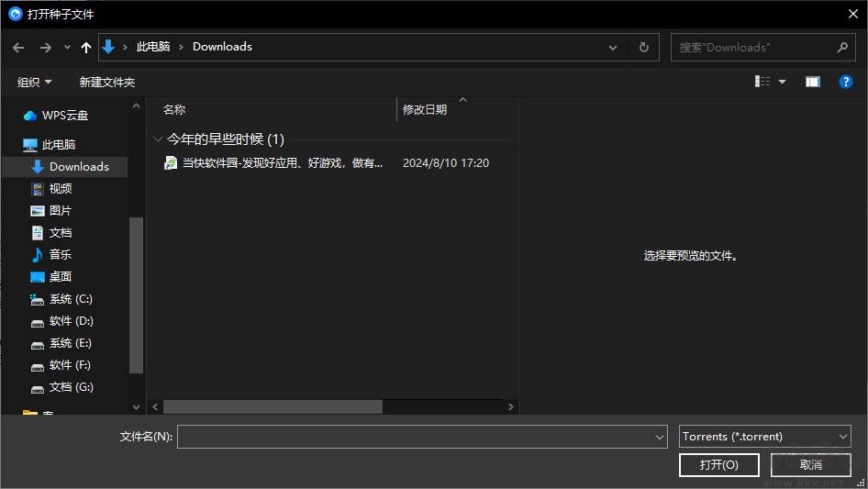Screen dimensions: 868x489
Task: Click the 打开(O) button
Action: point(719,464)
